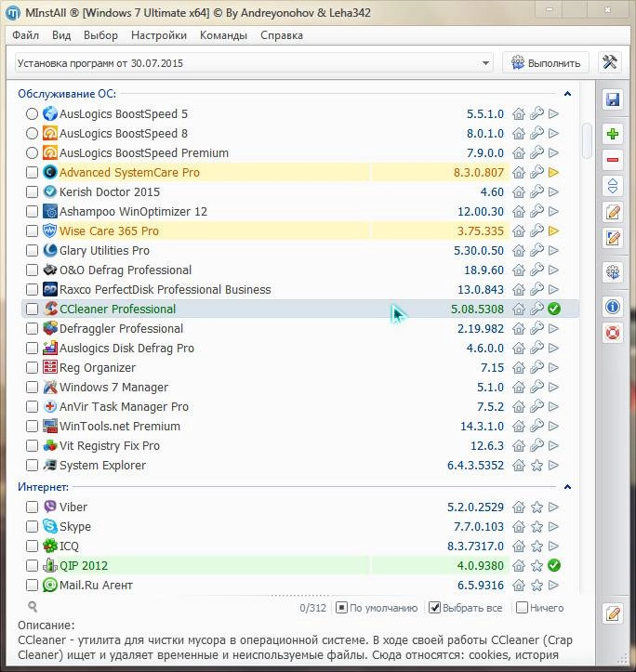Click the Выполнить button
The image size is (636, 672).
click(546, 63)
